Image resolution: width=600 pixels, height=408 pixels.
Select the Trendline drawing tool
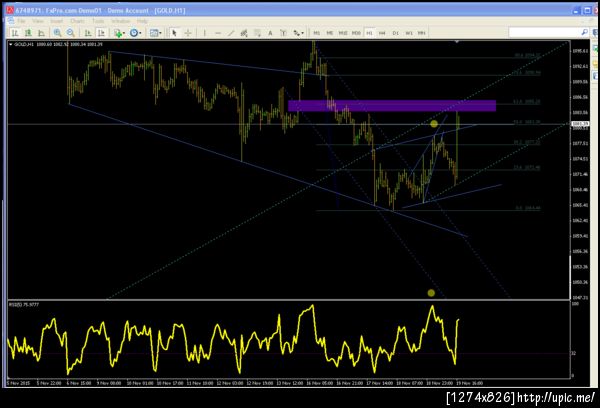pos(231,33)
